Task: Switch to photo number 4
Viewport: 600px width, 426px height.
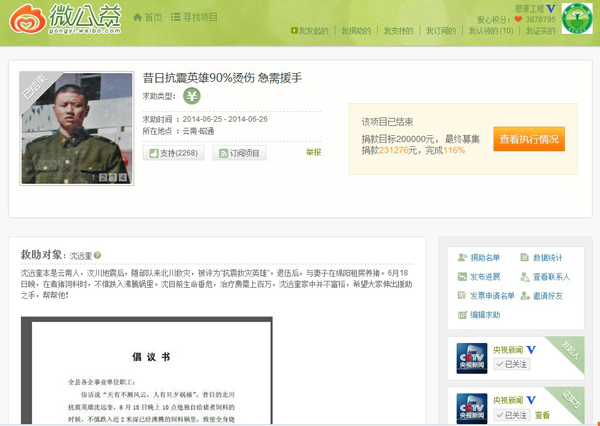Action: coord(122,177)
